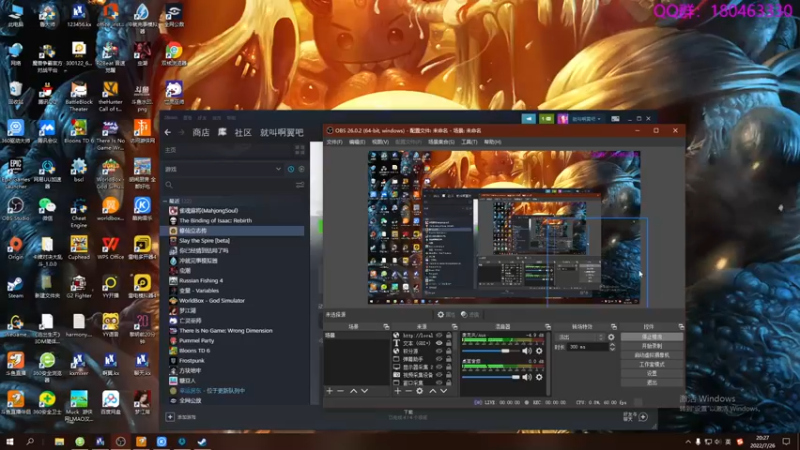Open Steam advanced filter settings icon

coord(300,185)
